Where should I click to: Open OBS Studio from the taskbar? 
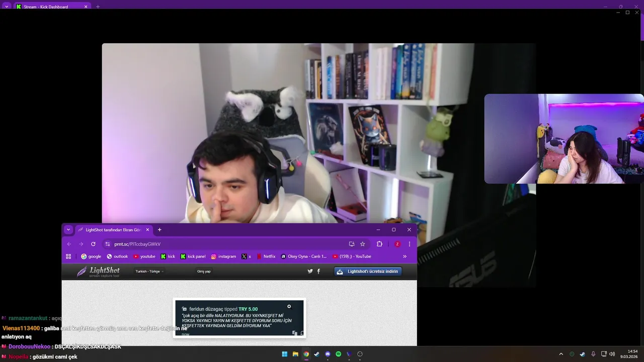(360, 354)
